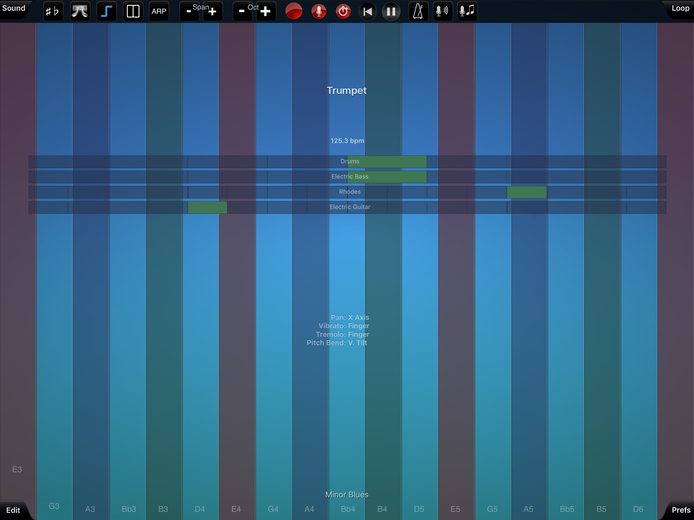This screenshot has width=694, height=520.
Task: Click the microphone with speaker monitor icon
Action: [x=442, y=12]
